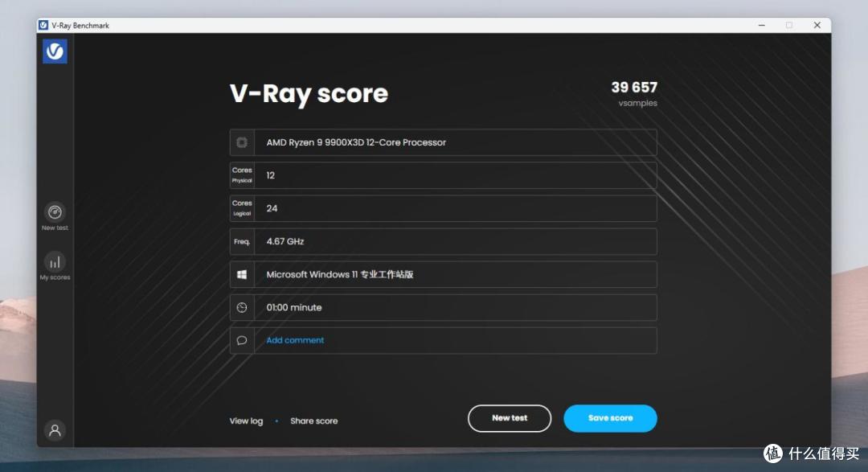Select the AMD Ryzen 9 9900X3D processor text
Image resolution: width=868 pixels, height=472 pixels.
coord(356,142)
